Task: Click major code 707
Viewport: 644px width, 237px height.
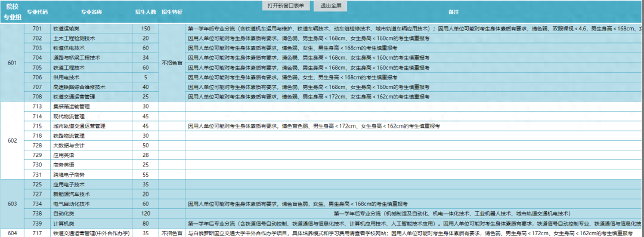Action: click(x=38, y=87)
